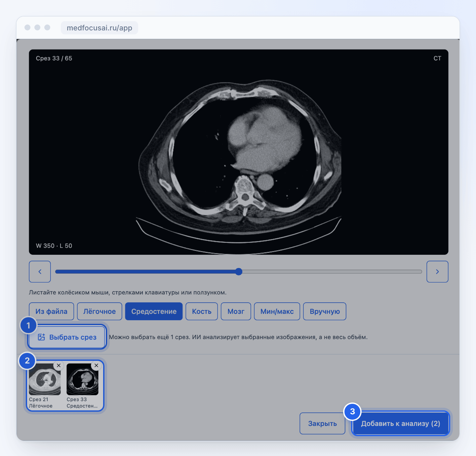This screenshot has height=456, width=476.
Task: Apply the Мин/макс window preset
Action: 277,311
